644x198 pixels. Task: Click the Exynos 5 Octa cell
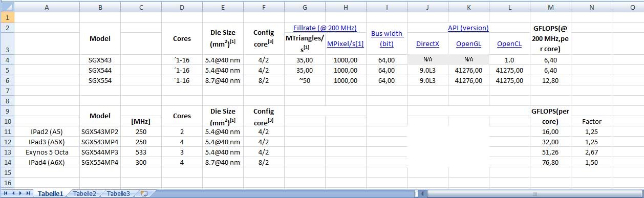pyautogui.click(x=47, y=152)
